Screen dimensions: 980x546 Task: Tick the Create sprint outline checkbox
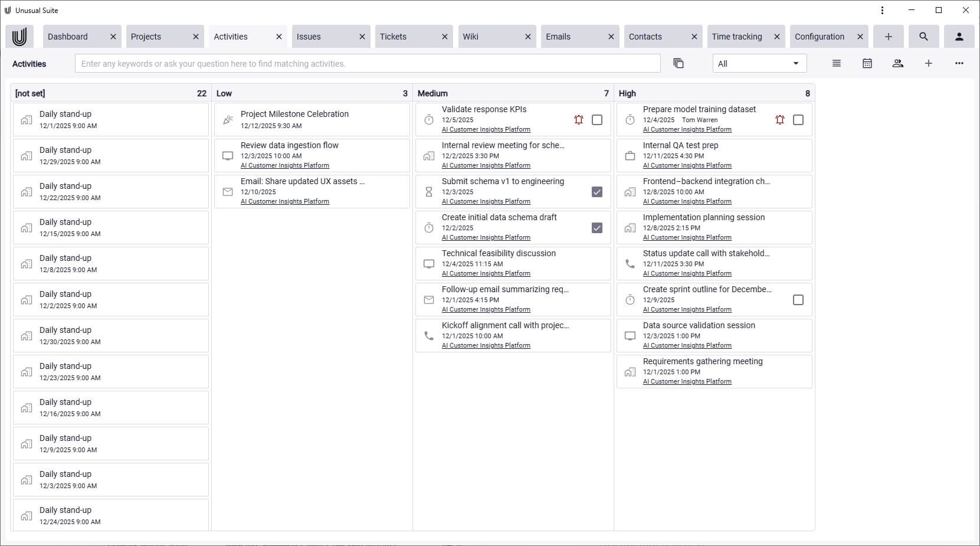point(798,300)
